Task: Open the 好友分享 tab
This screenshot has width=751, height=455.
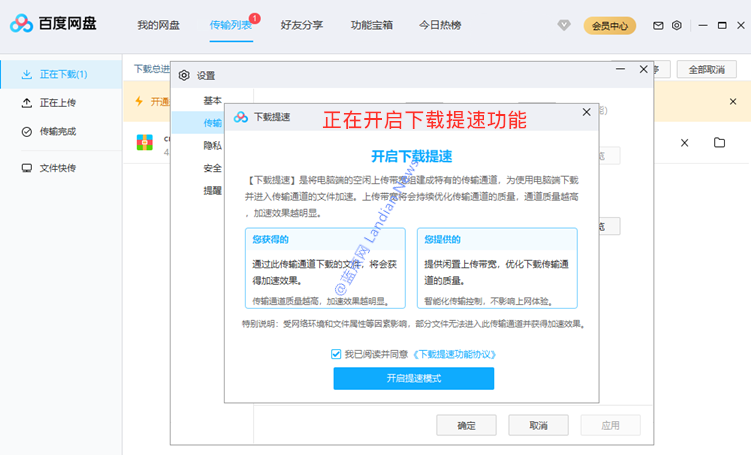Action: (x=302, y=25)
